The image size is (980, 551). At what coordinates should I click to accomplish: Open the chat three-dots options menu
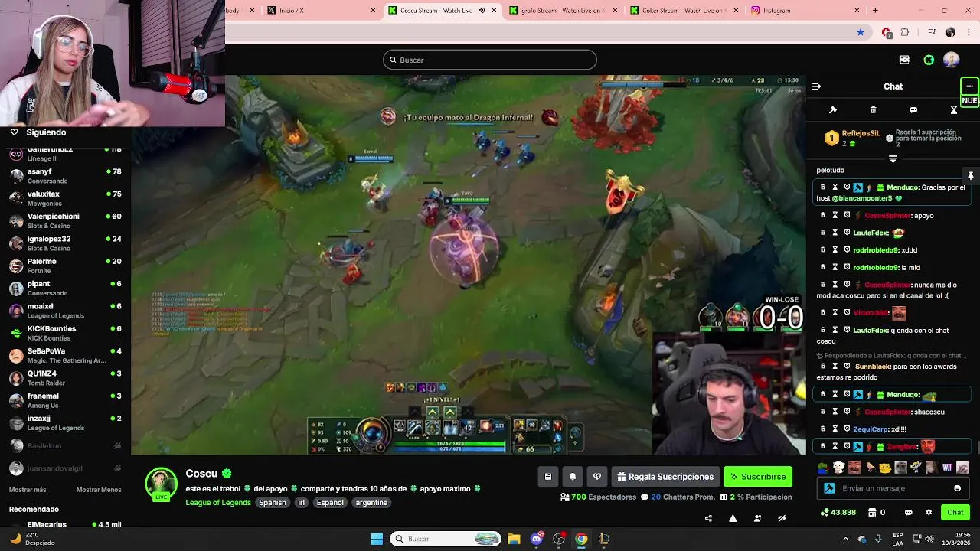pyautogui.click(x=969, y=86)
